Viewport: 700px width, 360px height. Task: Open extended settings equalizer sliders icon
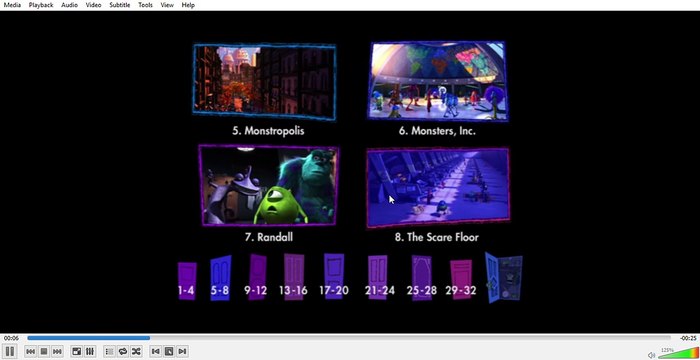click(x=90, y=352)
